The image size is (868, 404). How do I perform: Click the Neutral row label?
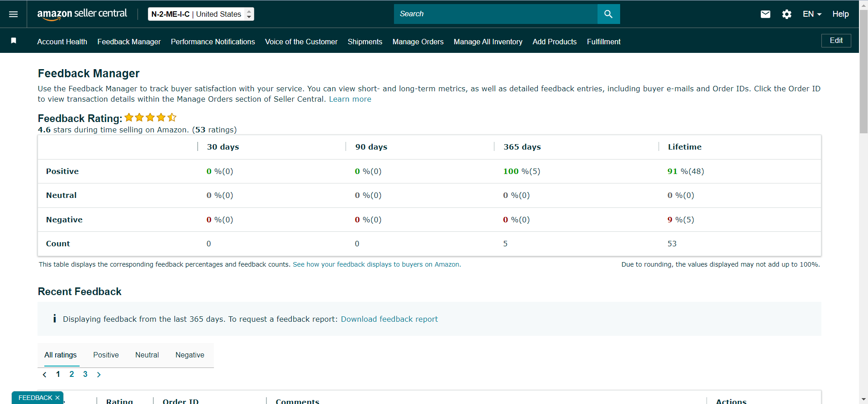click(x=61, y=195)
